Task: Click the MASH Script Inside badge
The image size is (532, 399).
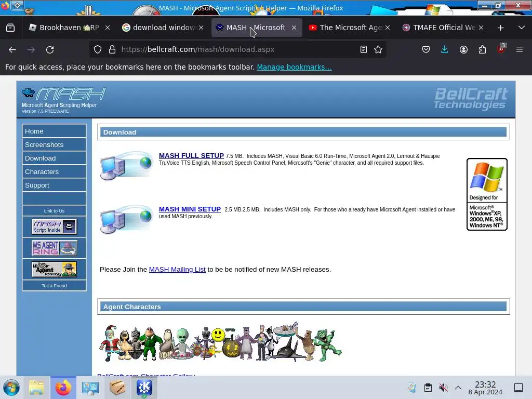Action: tap(54, 227)
